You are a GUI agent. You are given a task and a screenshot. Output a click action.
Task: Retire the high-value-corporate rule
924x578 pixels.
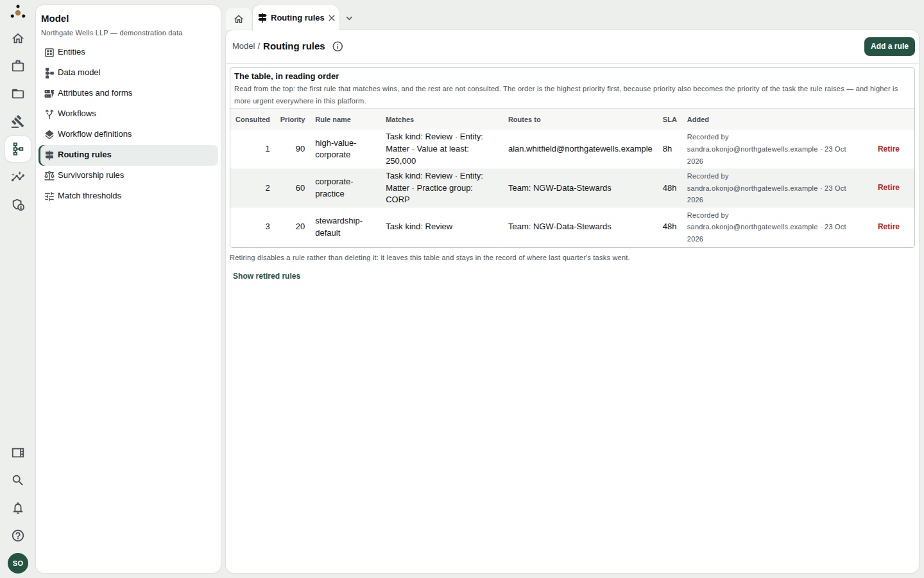click(x=888, y=149)
